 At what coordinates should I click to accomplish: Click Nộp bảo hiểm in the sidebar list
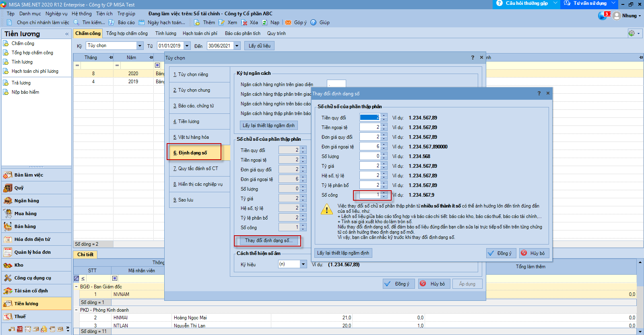coord(25,92)
